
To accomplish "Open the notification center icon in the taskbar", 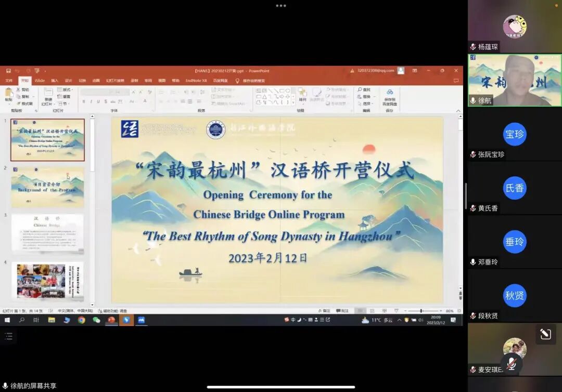I will point(453,320).
